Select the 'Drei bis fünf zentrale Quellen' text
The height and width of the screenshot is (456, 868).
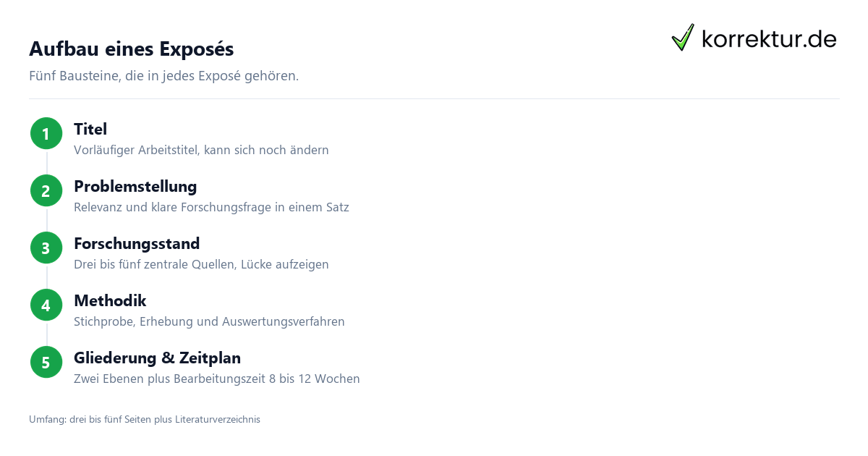(x=201, y=265)
